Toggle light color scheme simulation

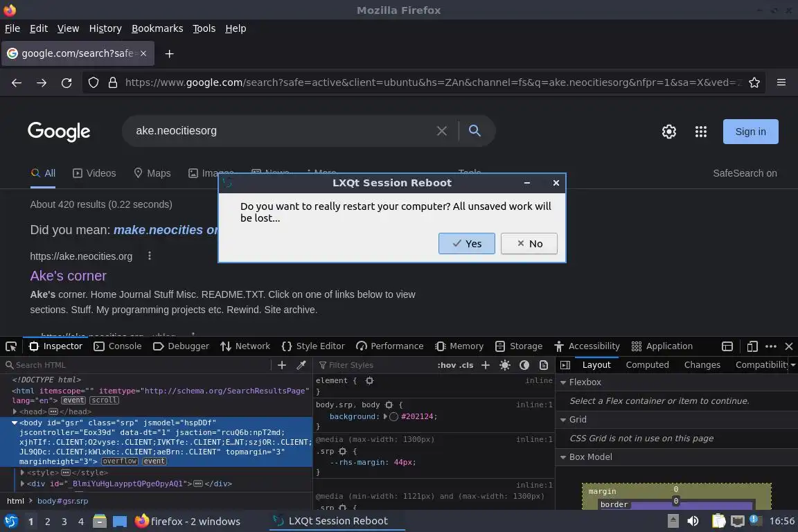tap(505, 365)
